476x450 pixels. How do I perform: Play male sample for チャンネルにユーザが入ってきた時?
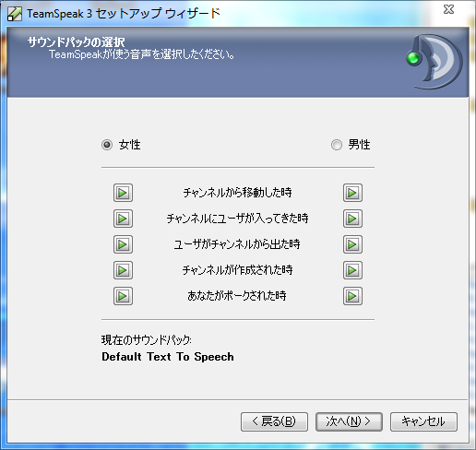tap(352, 219)
